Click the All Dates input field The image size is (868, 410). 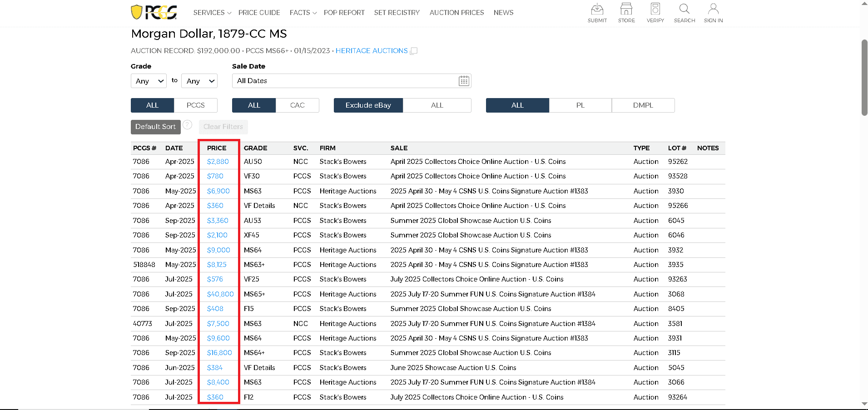click(345, 81)
